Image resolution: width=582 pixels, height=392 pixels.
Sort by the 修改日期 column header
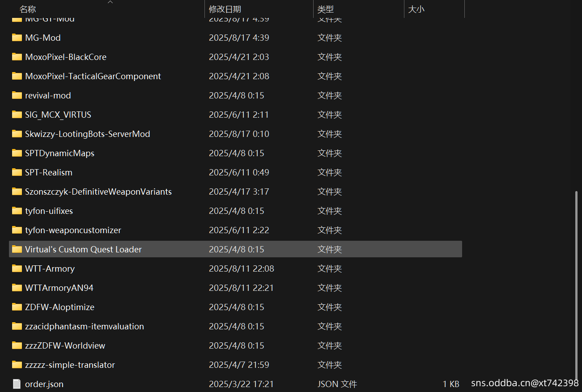225,9
